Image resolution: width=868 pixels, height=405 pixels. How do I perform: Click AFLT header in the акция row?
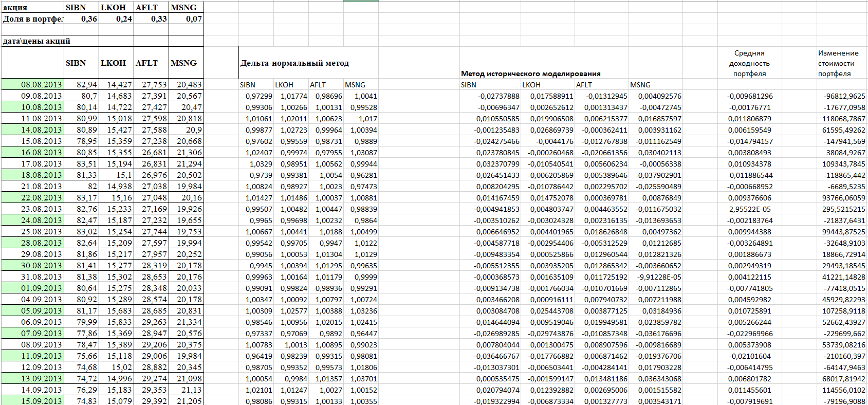[x=152, y=7]
